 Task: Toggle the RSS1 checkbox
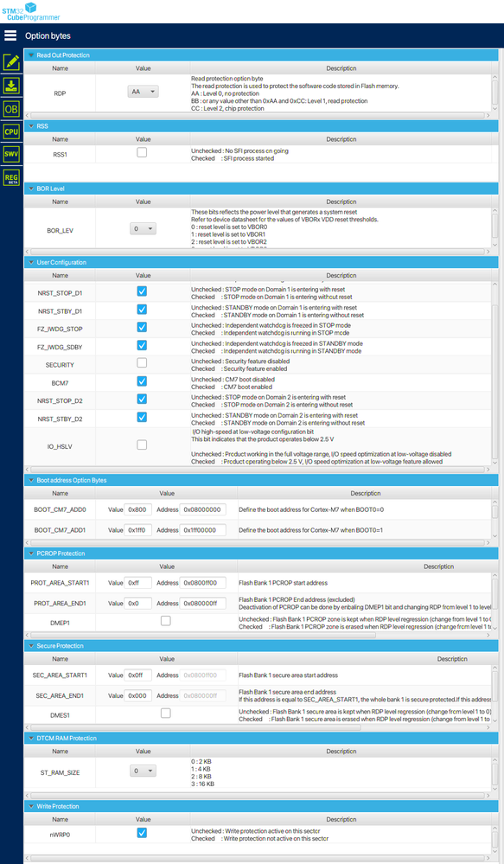(x=142, y=152)
